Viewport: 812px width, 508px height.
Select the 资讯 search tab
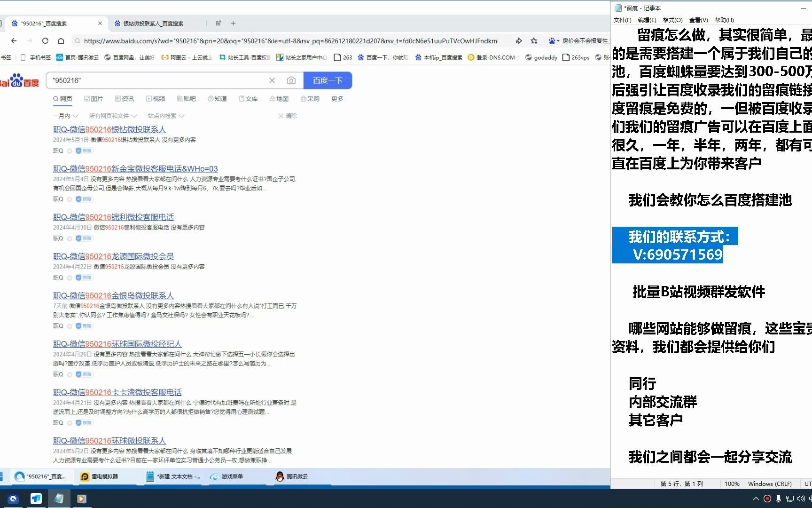pyautogui.click(x=125, y=99)
